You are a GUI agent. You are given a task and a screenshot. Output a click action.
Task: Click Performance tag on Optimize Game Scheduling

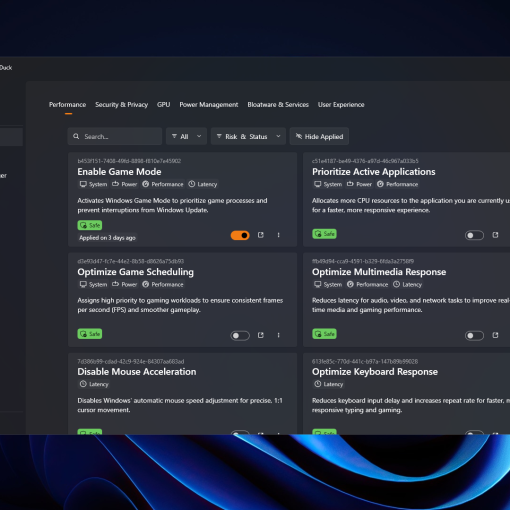tap(163, 284)
